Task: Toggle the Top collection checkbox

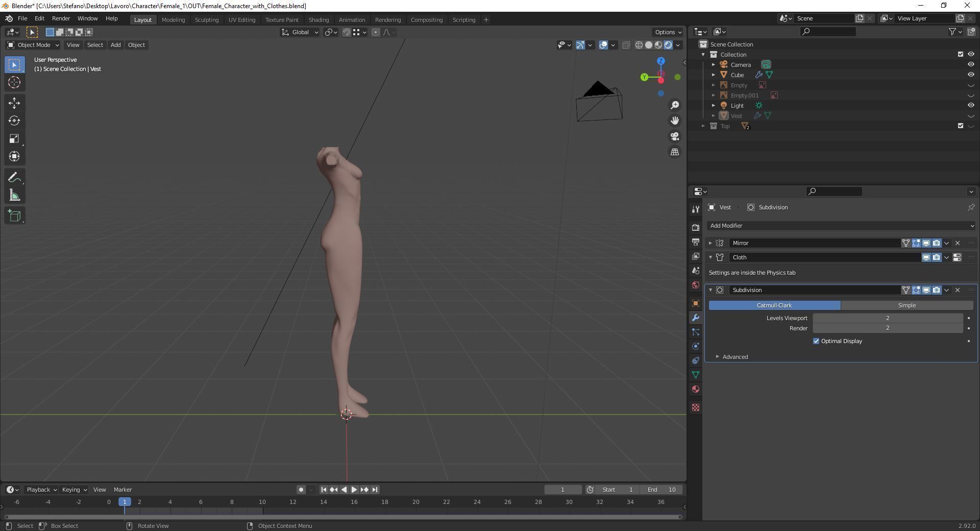Action: [960, 126]
